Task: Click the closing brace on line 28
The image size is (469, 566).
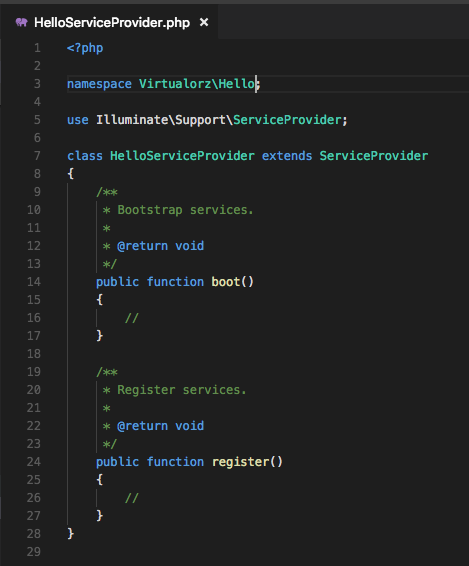Action: tap(70, 534)
